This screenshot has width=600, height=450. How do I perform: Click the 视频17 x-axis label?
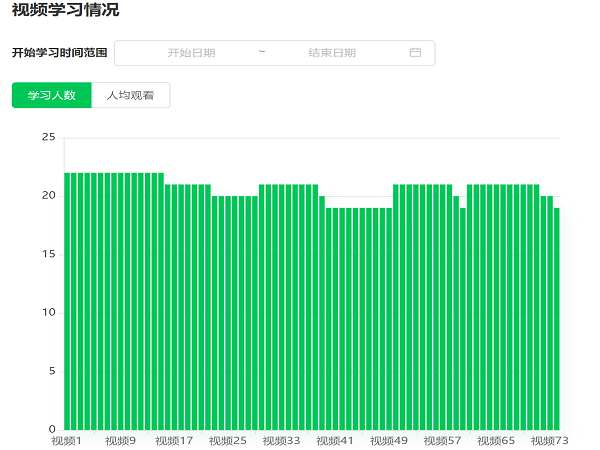point(174,441)
